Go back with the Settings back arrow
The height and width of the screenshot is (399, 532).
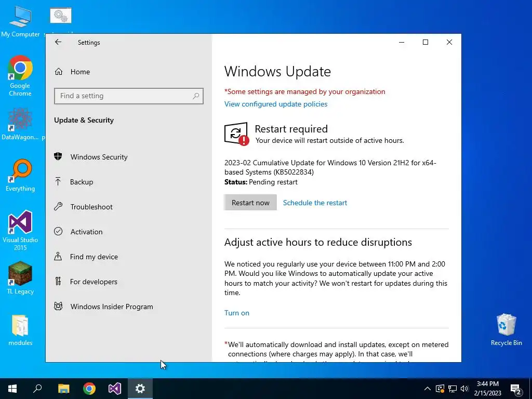pos(58,42)
